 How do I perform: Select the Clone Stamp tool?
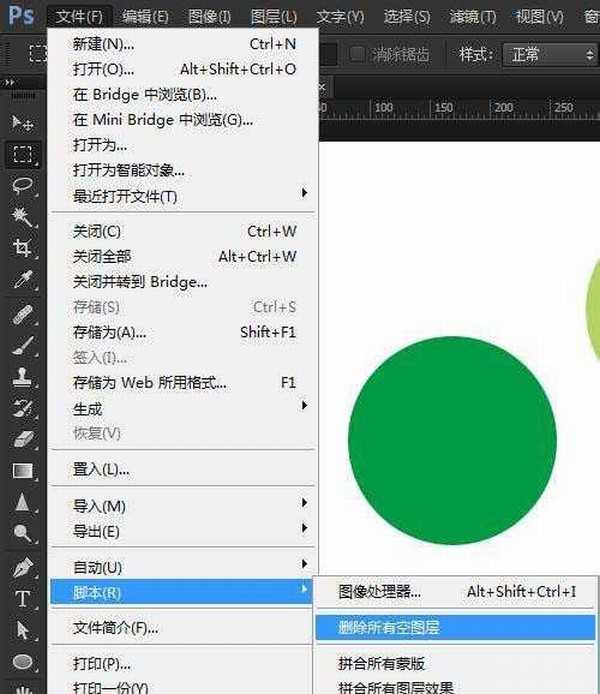pyautogui.click(x=22, y=378)
